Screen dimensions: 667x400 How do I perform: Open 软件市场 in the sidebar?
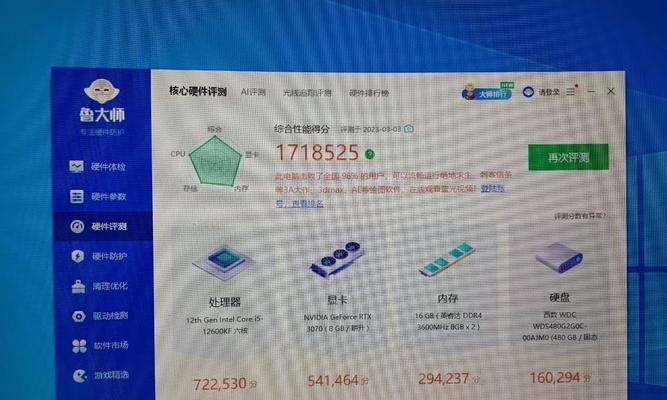pos(100,346)
